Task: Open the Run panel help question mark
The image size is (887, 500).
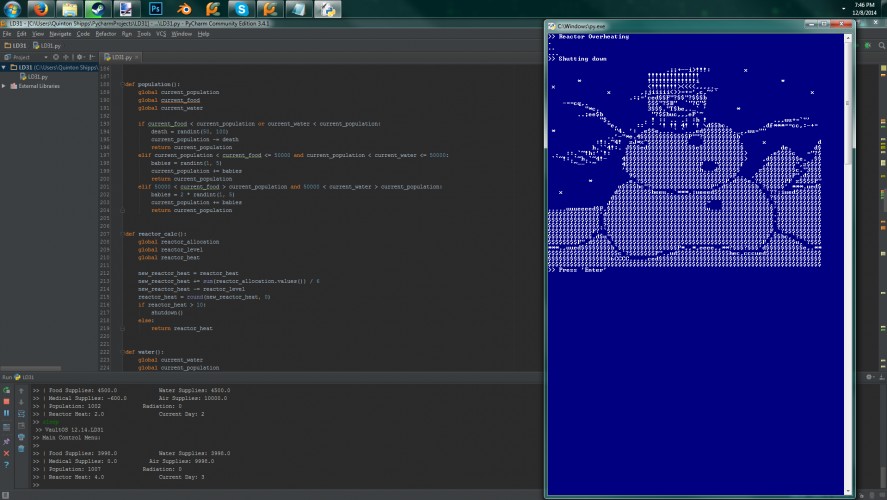Action: (6, 465)
